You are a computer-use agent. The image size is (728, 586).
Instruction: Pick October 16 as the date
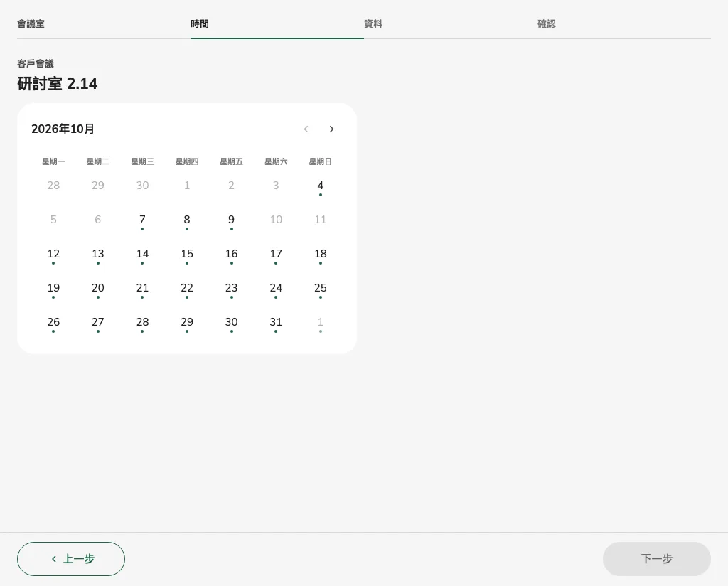231,254
